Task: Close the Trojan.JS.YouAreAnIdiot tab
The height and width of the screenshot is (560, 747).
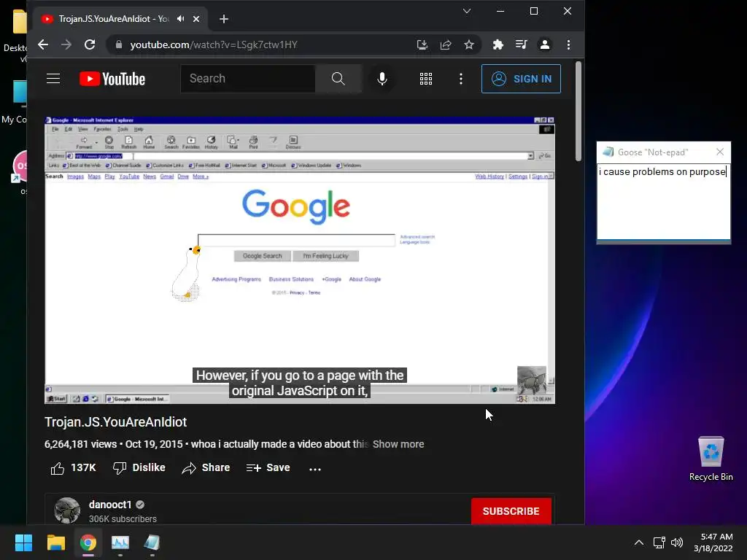Action: [196, 18]
